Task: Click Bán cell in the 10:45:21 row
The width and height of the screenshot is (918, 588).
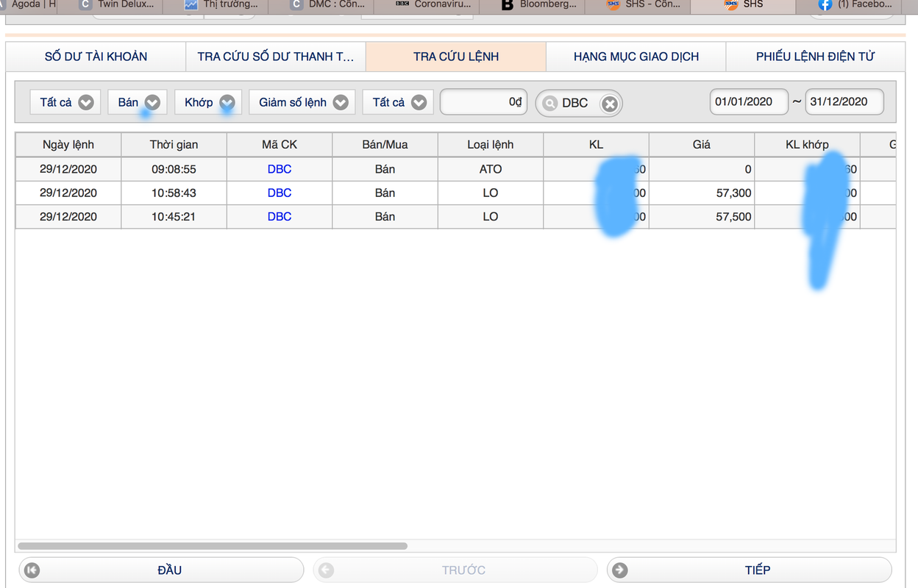Action: coord(385,216)
